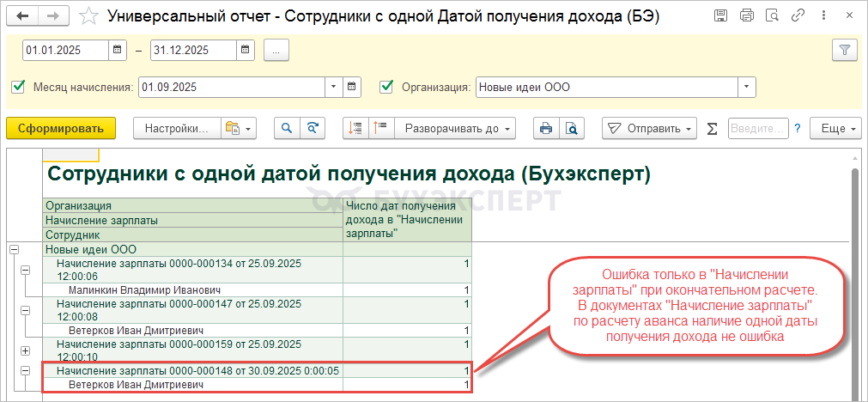Uncheck the Организация checkbox
Viewport: 868px width, 402px height.
[x=386, y=87]
